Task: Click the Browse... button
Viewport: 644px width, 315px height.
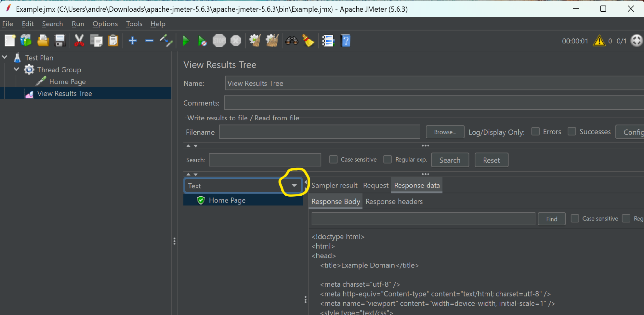Action: [445, 132]
